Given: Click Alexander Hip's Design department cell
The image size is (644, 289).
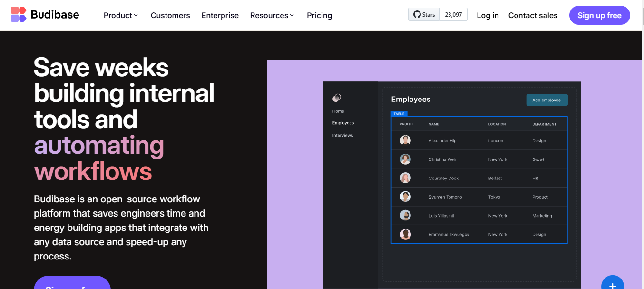Looking at the screenshot, I should coord(539,141).
